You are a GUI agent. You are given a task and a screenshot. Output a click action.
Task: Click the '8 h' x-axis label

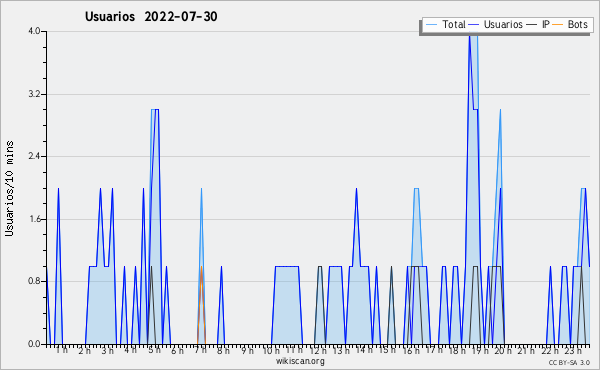[x=223, y=350]
